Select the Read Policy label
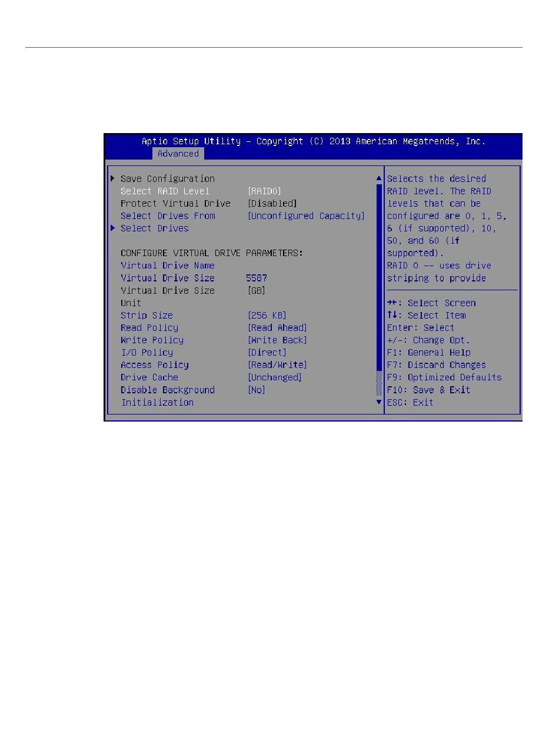Screen dimensions: 559x756 (149, 327)
